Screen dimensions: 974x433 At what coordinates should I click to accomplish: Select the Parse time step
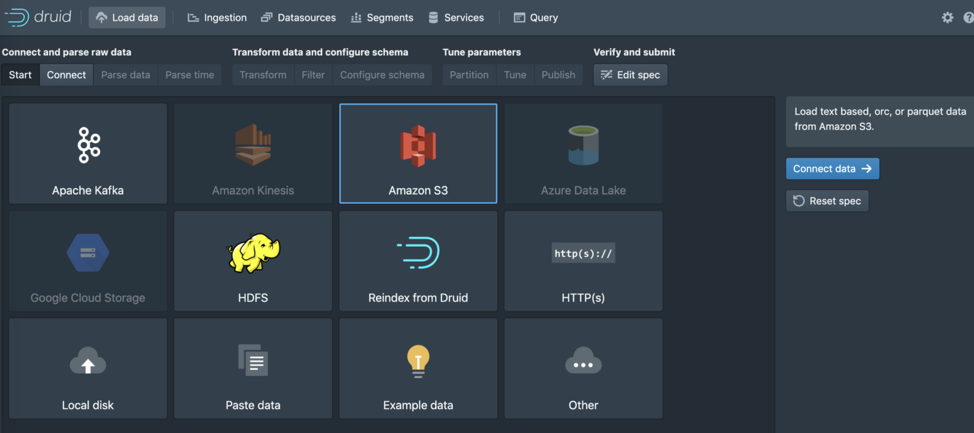pyautogui.click(x=189, y=75)
